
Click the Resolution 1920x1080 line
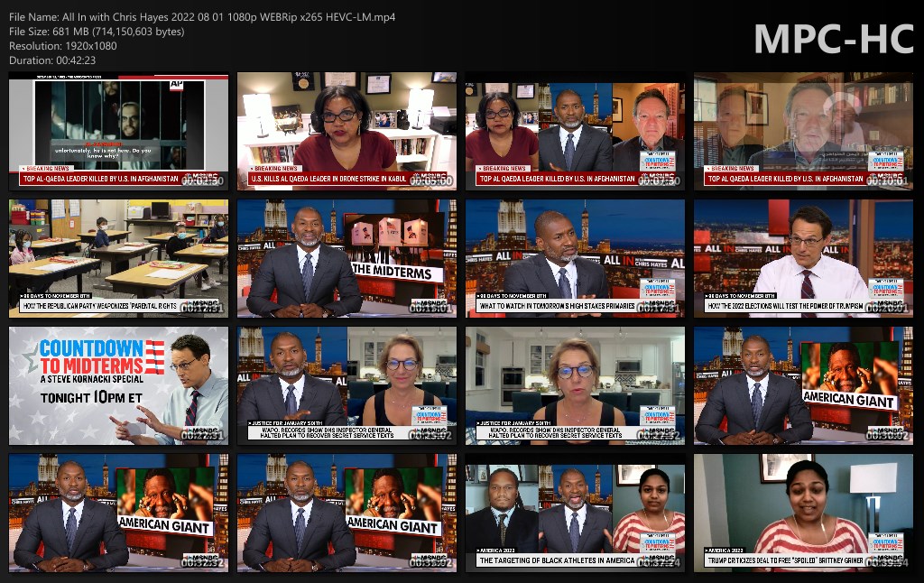click(63, 46)
